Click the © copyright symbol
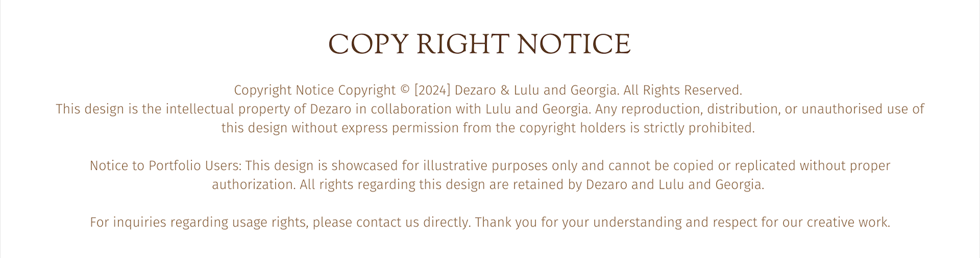This screenshot has width=980, height=258. tap(405, 90)
